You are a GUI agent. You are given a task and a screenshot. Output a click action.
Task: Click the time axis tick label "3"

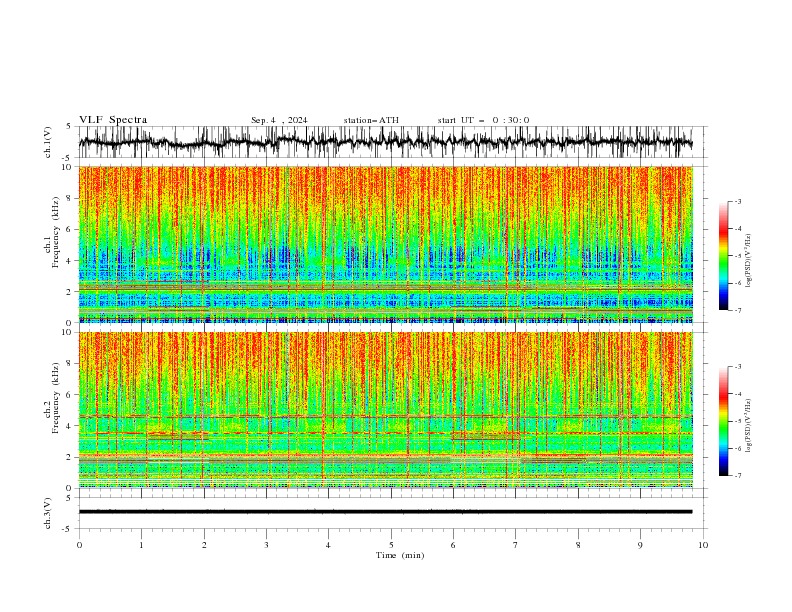[266, 545]
